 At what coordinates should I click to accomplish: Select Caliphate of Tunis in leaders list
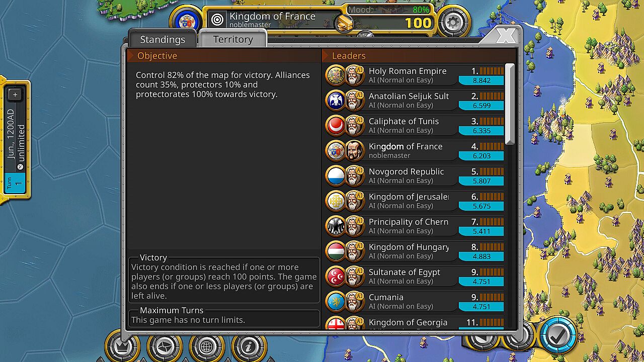(x=415, y=126)
